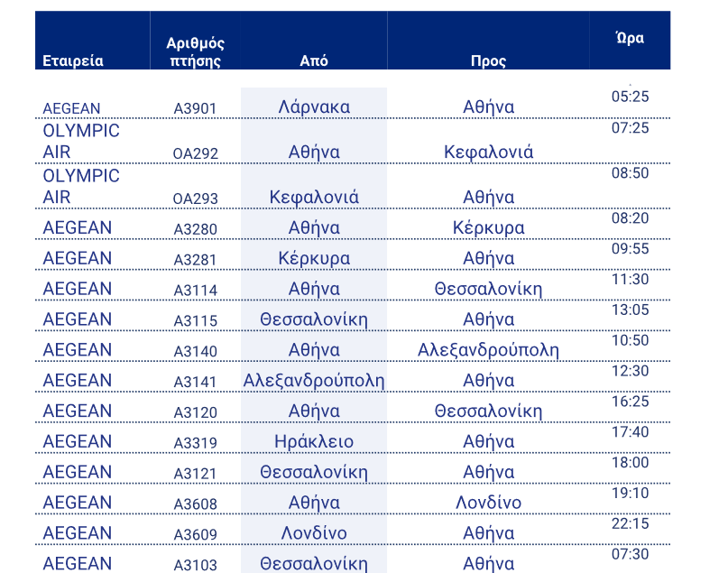Click the Από column header
The height and width of the screenshot is (573, 728).
pos(313,61)
